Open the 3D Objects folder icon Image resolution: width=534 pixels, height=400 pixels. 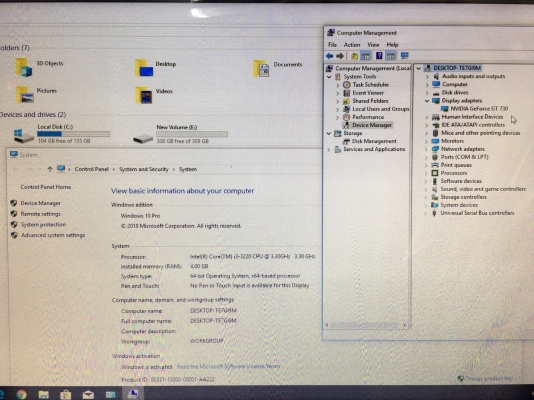(23, 67)
